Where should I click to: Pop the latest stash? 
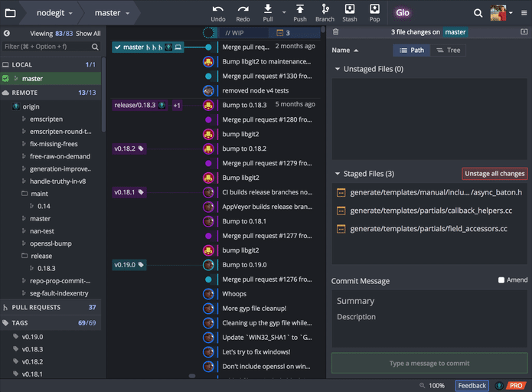point(374,13)
